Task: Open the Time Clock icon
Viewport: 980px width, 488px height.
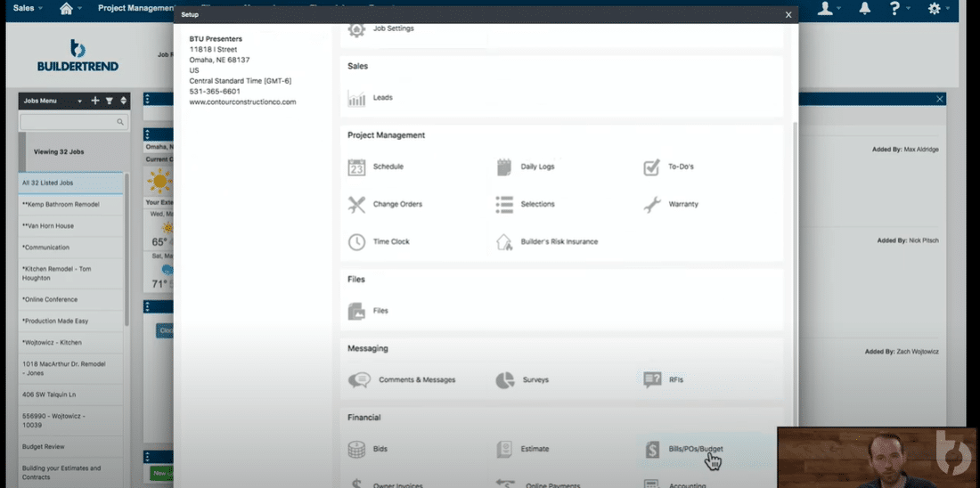Action: coord(356,242)
